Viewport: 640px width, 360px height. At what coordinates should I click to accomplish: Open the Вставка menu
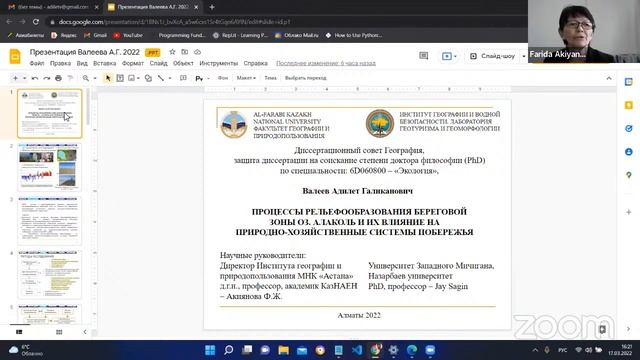pos(104,63)
